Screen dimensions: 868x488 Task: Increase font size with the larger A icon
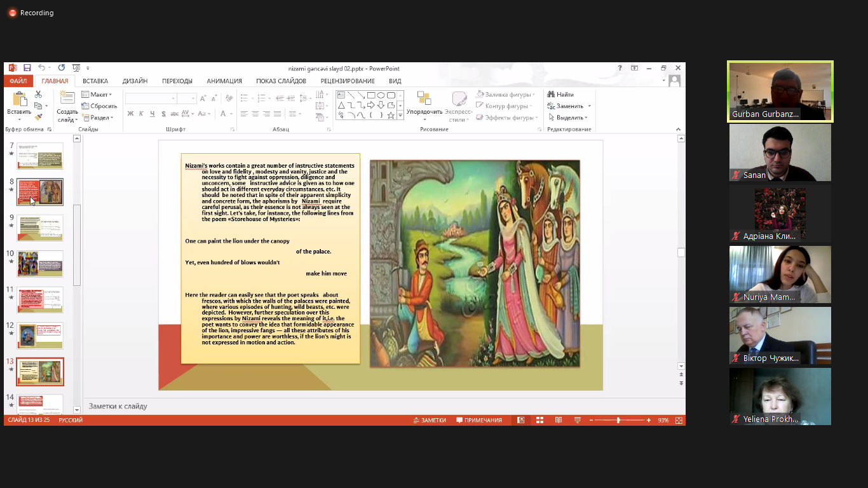(x=203, y=98)
